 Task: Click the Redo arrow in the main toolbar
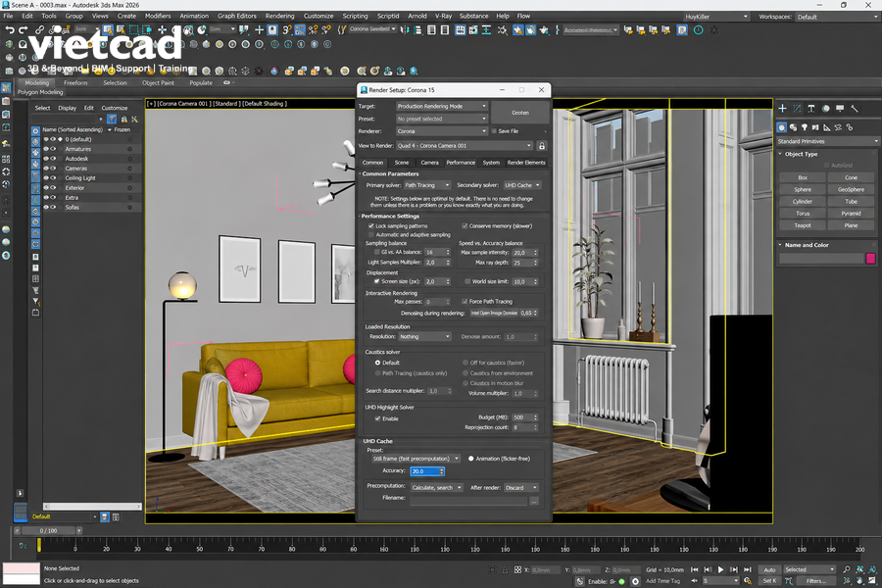pos(24,29)
